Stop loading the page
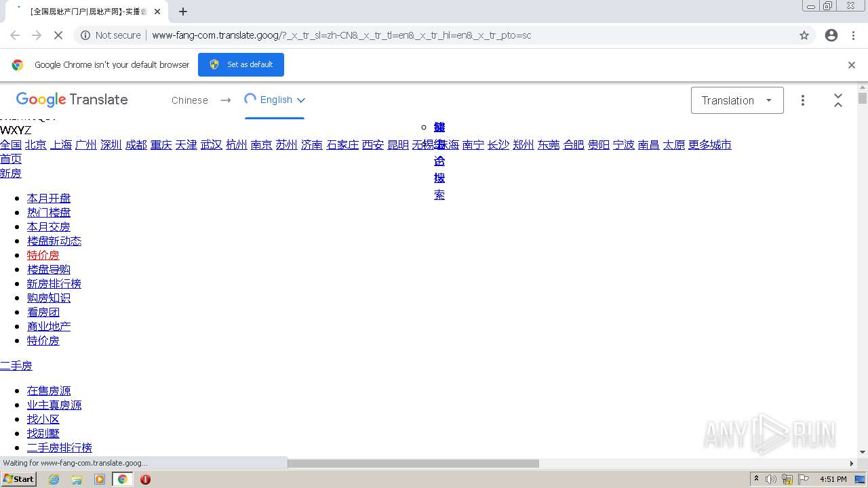This screenshot has height=488, width=868. pos(58,35)
